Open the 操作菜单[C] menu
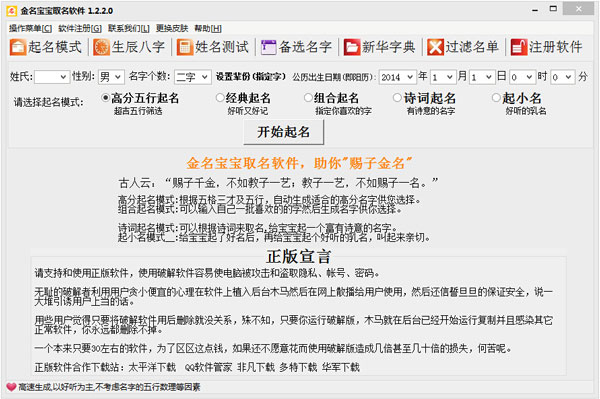The image size is (600, 399). point(30,28)
